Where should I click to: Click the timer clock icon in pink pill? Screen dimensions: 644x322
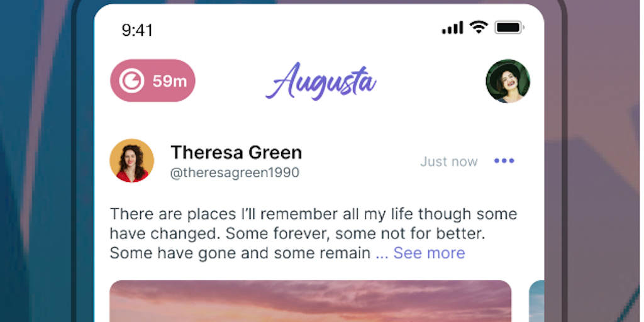pyautogui.click(x=131, y=81)
